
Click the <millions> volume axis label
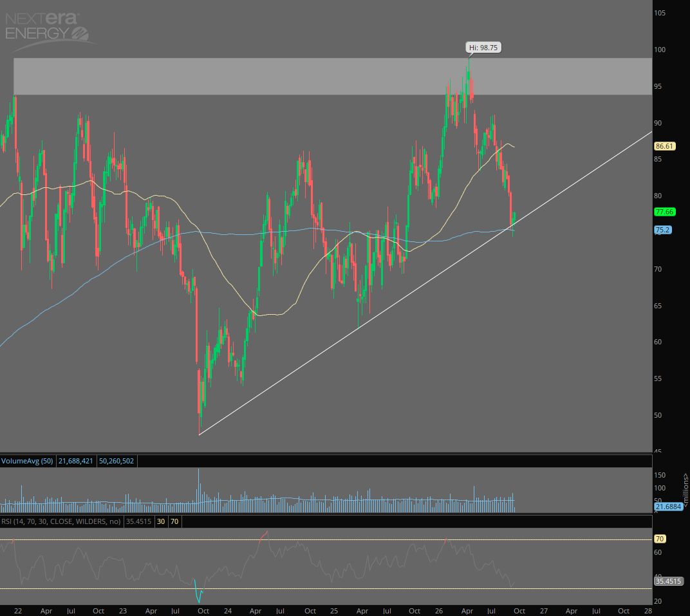pyautogui.click(x=685, y=489)
